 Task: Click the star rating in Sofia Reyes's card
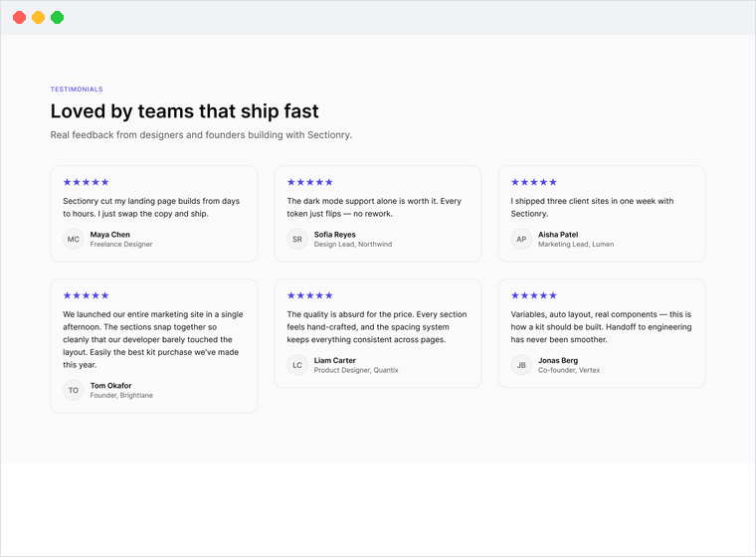coord(310,182)
